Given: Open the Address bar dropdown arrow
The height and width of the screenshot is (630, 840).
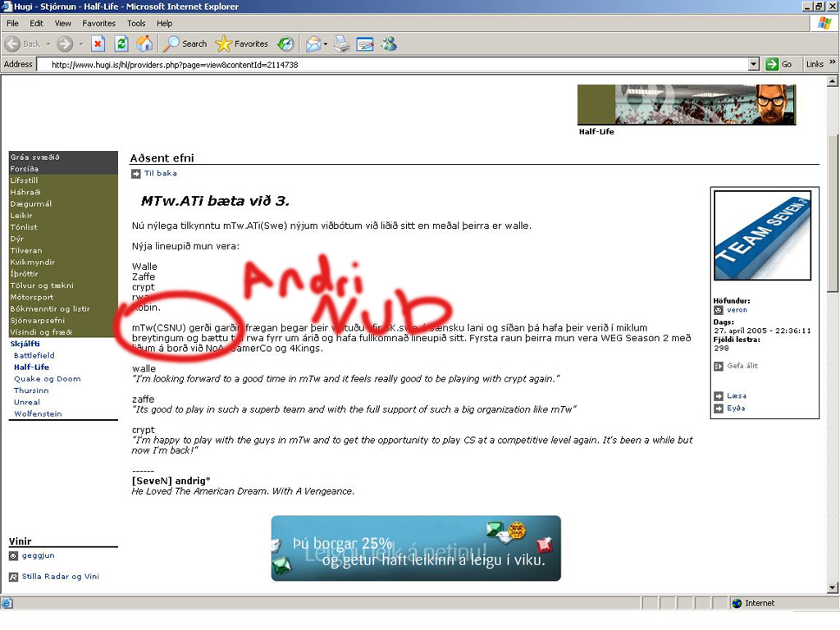Looking at the screenshot, I should [754, 64].
